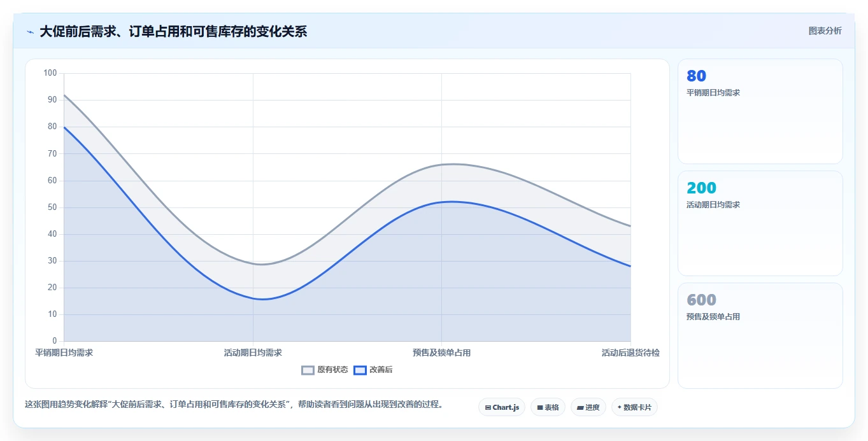This screenshot has height=441, width=868.
Task: Click the y-axis value 0
Action: [x=55, y=341]
